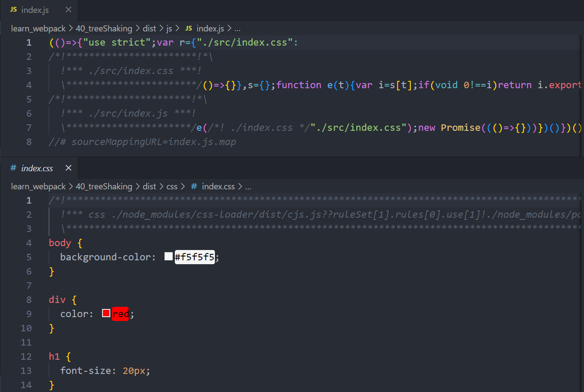Click the sourceMappingURL=index.js.map comment
The height and width of the screenshot is (392, 584).
(142, 142)
